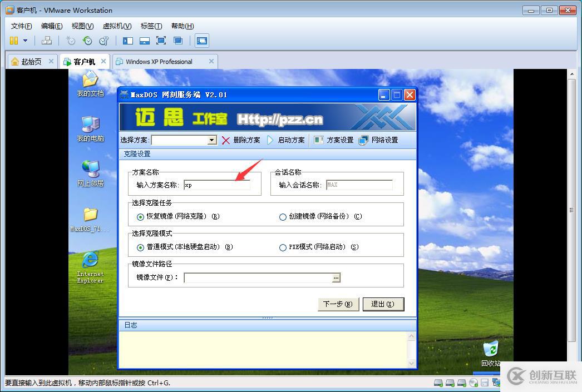Viewport: 582px width, 392px height.
Task: Click the log panel scroll-down arrow
Action: pos(411,364)
